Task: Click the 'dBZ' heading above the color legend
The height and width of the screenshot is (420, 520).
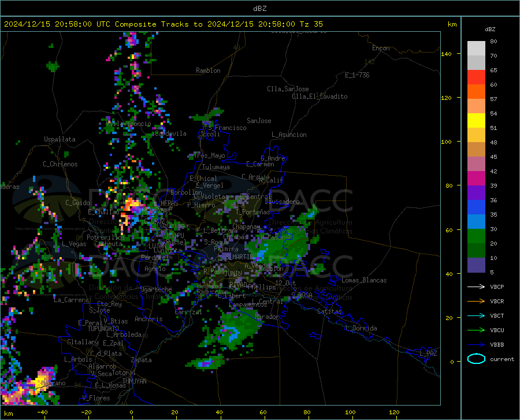Action: coord(490,29)
